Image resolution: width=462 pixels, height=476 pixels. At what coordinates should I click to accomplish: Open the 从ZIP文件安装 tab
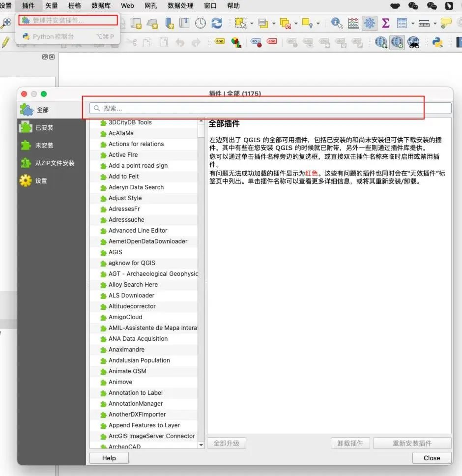pyautogui.click(x=51, y=163)
